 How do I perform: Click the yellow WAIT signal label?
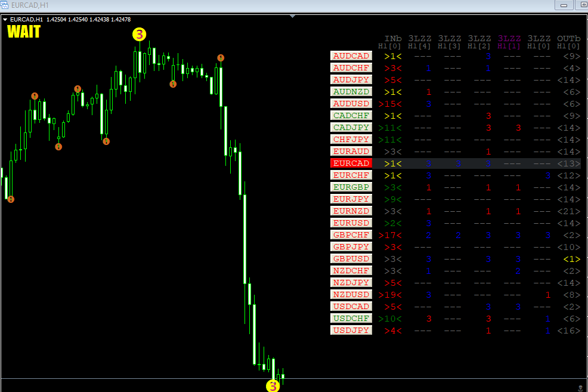click(24, 32)
